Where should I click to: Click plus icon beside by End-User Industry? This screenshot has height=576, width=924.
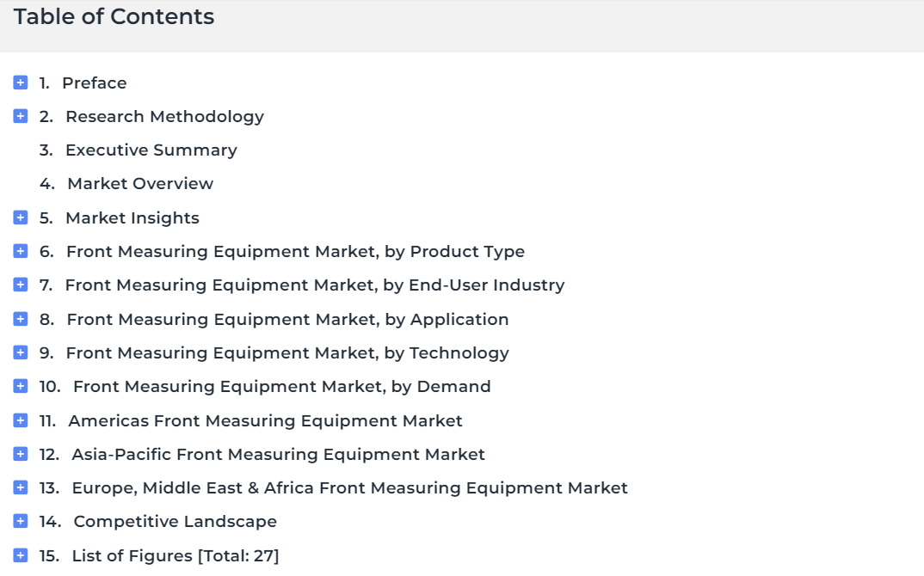pos(20,285)
